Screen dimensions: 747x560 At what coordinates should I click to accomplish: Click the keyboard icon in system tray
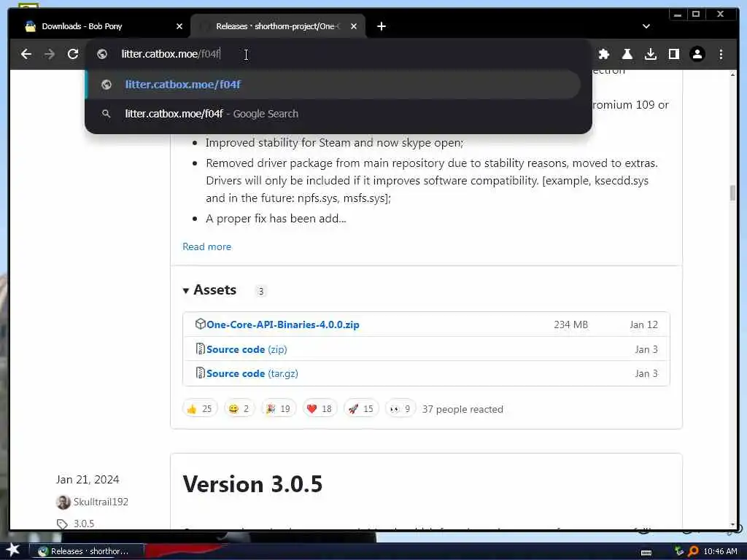click(x=646, y=553)
